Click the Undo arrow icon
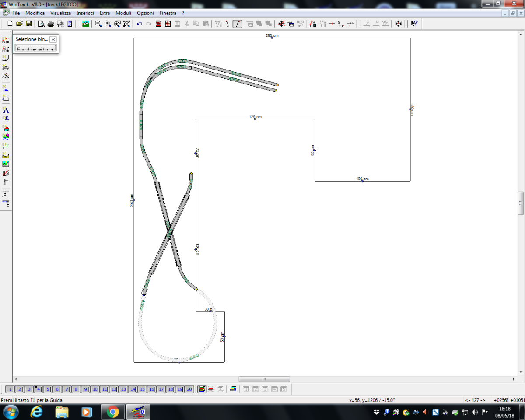The width and height of the screenshot is (525, 420). tap(139, 24)
